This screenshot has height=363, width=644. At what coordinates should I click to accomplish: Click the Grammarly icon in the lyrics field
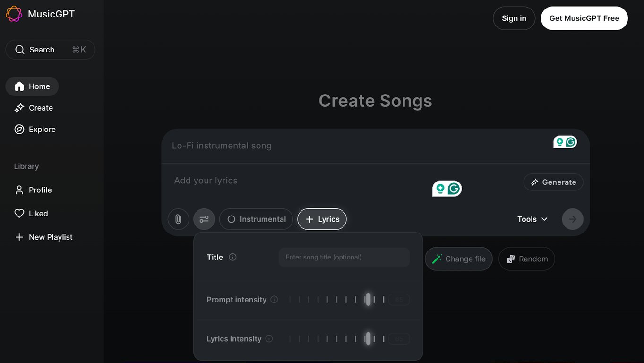[x=453, y=188]
